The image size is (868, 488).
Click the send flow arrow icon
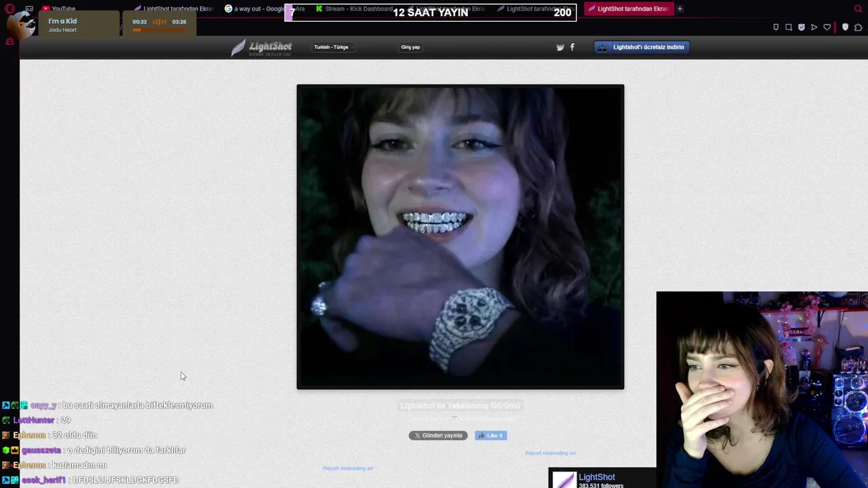click(814, 27)
